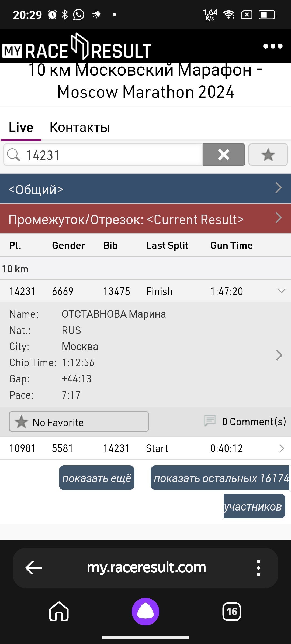The height and width of the screenshot is (644, 291).
Task: Tap показать остальных 16174 участников button
Action: pos(220,491)
